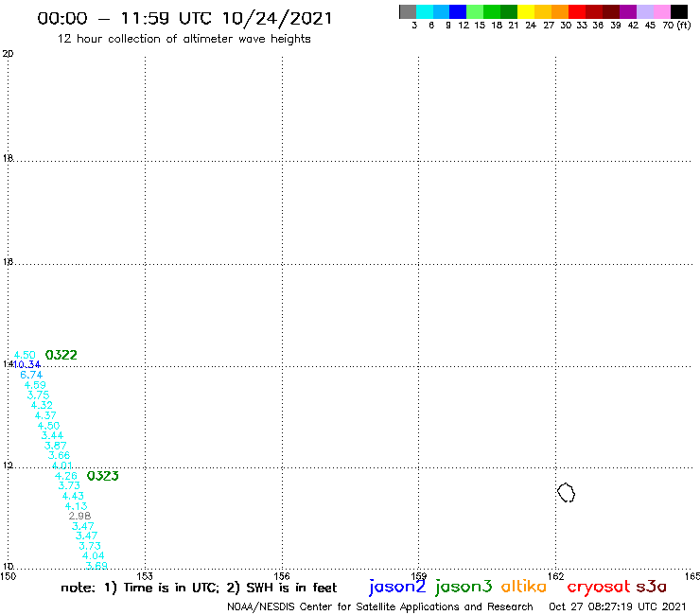Click the wave height value 4.32
The width and height of the screenshot is (700, 615).
click(x=42, y=406)
